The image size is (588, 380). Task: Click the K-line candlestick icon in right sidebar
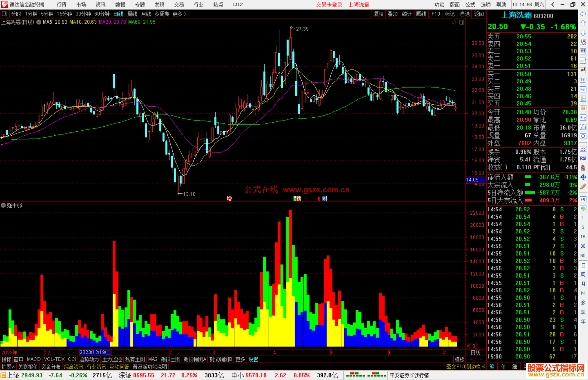click(583, 70)
